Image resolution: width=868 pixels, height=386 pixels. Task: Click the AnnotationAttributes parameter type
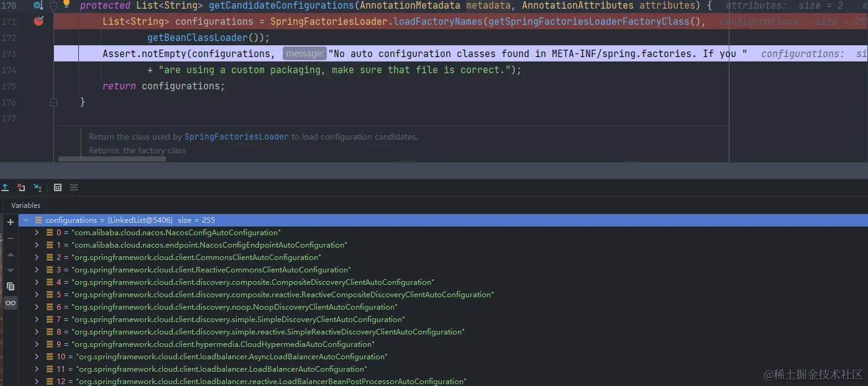pyautogui.click(x=578, y=6)
